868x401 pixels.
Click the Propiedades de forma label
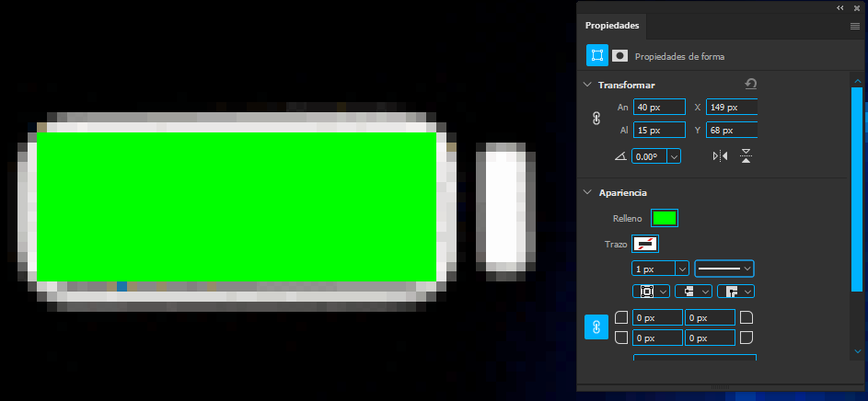(x=679, y=56)
